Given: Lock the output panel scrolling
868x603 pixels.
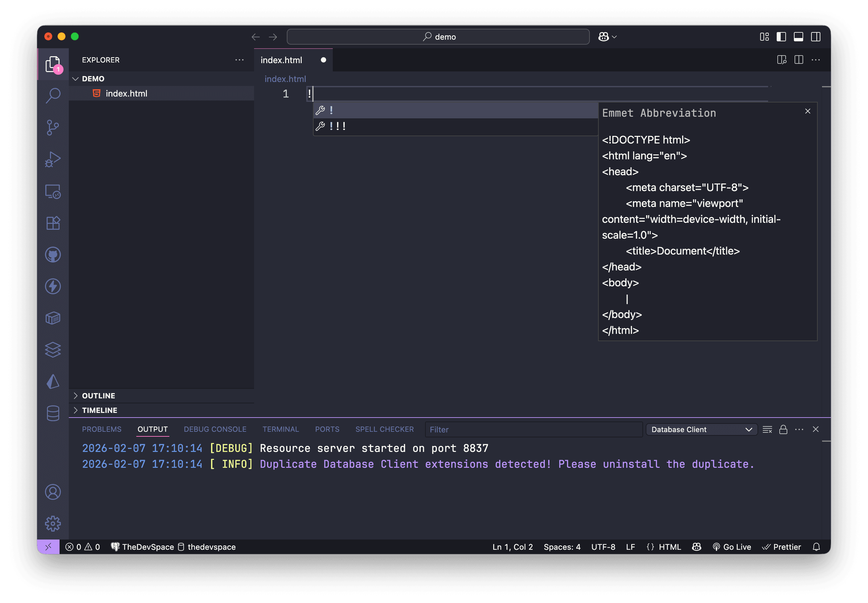Looking at the screenshot, I should pyautogui.click(x=783, y=429).
